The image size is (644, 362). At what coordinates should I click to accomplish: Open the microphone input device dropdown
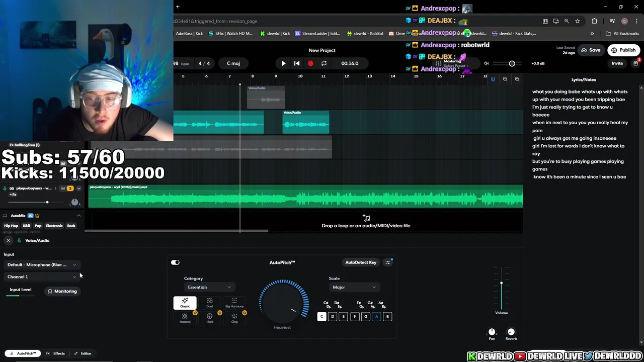(42, 264)
